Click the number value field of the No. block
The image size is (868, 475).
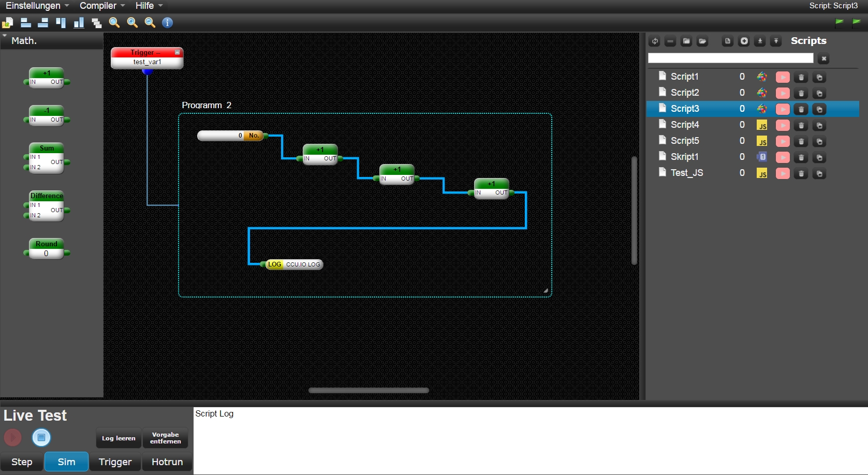(221, 136)
